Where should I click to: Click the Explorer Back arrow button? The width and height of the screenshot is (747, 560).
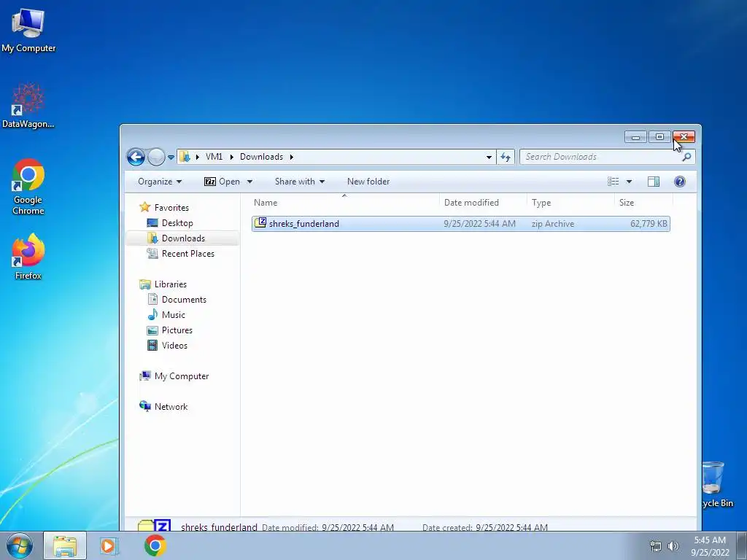point(136,157)
